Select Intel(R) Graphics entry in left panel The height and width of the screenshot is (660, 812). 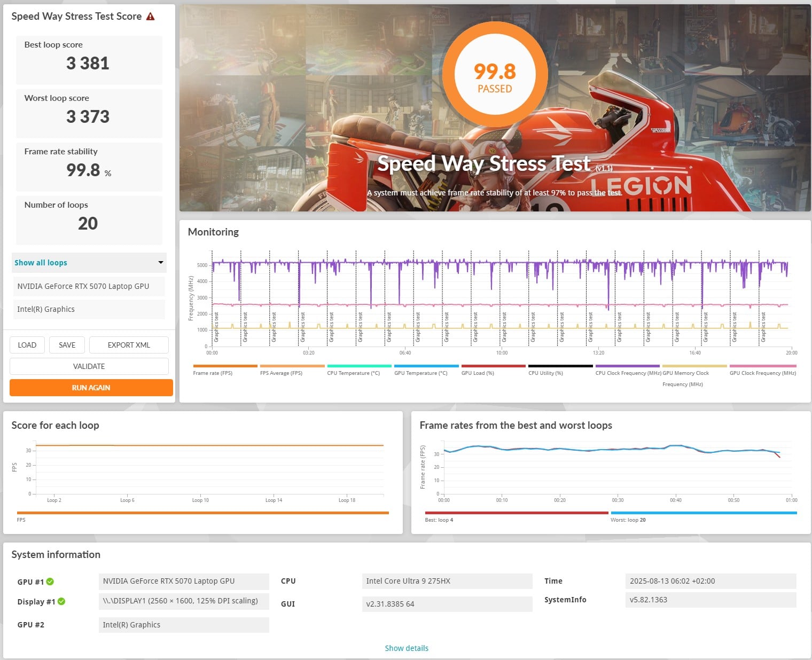[89, 309]
